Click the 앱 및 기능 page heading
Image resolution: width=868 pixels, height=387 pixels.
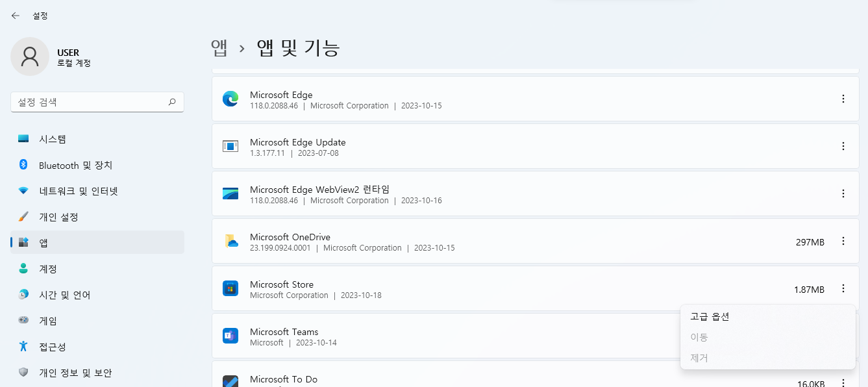(x=299, y=47)
